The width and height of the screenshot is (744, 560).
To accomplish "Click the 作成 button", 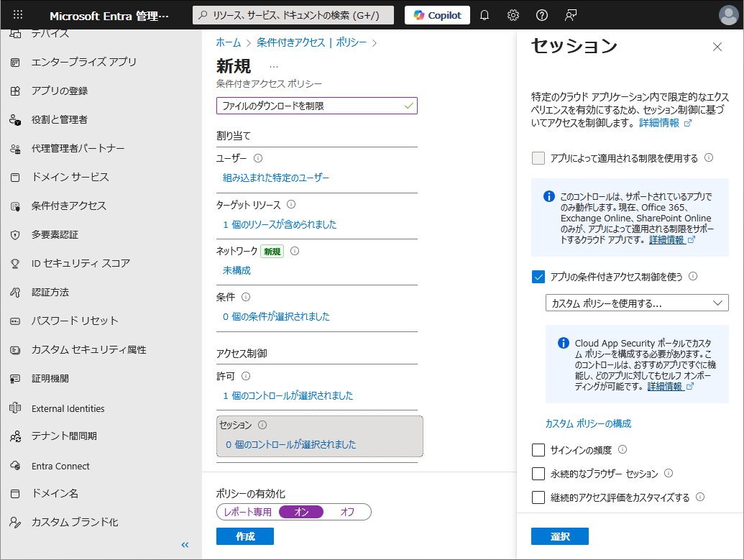I will click(x=245, y=536).
